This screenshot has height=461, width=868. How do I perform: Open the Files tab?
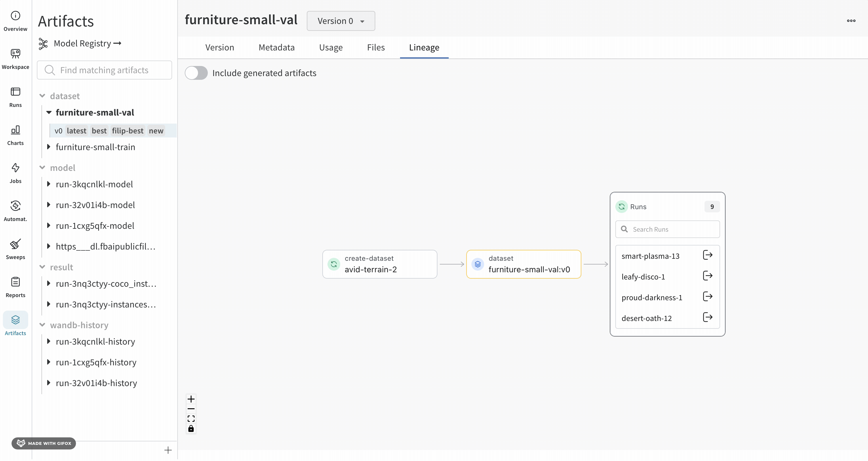tap(376, 48)
